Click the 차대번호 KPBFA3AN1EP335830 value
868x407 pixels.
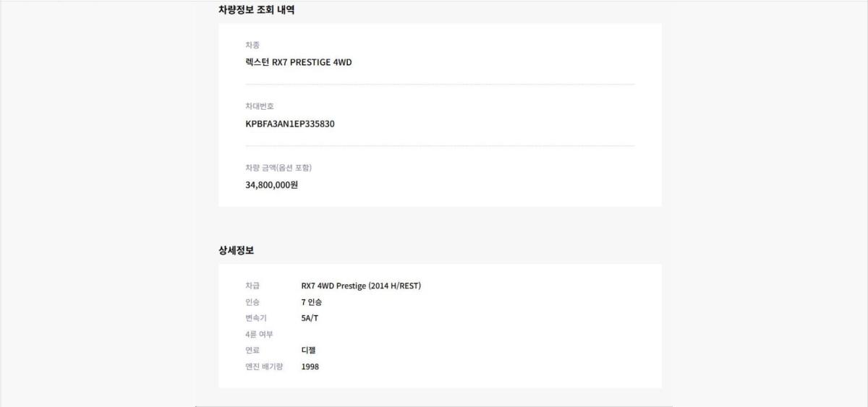point(290,124)
